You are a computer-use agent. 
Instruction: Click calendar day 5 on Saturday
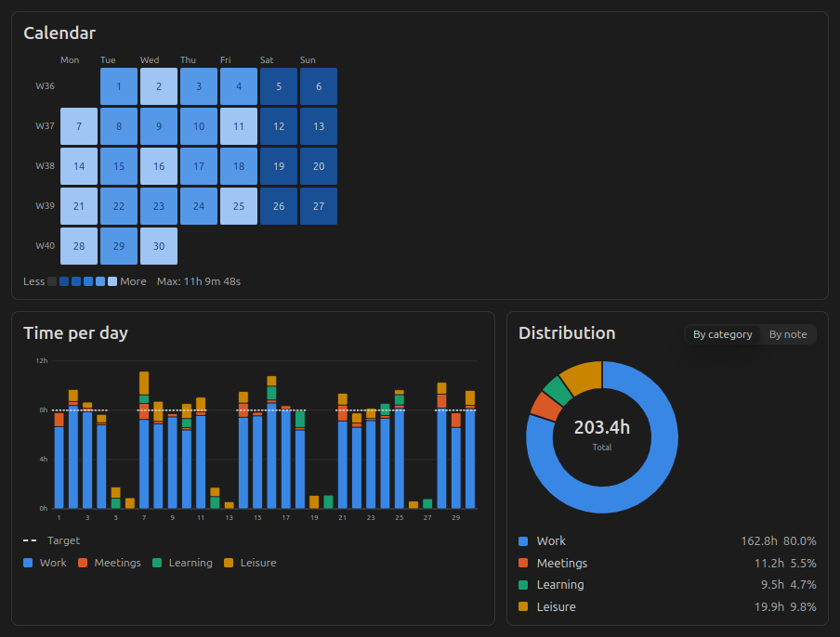pyautogui.click(x=279, y=86)
